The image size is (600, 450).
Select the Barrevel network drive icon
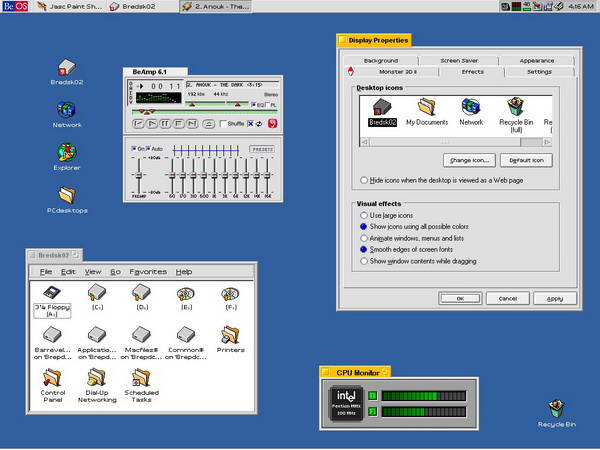point(52,335)
